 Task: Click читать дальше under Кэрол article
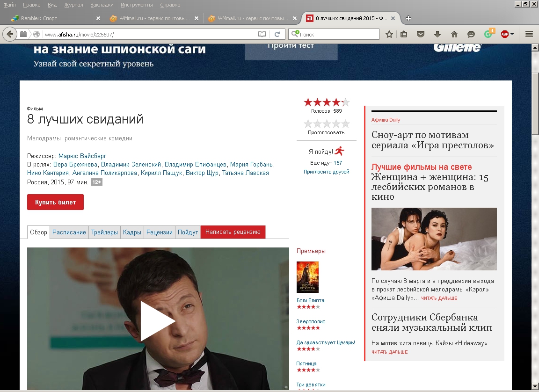click(x=439, y=298)
